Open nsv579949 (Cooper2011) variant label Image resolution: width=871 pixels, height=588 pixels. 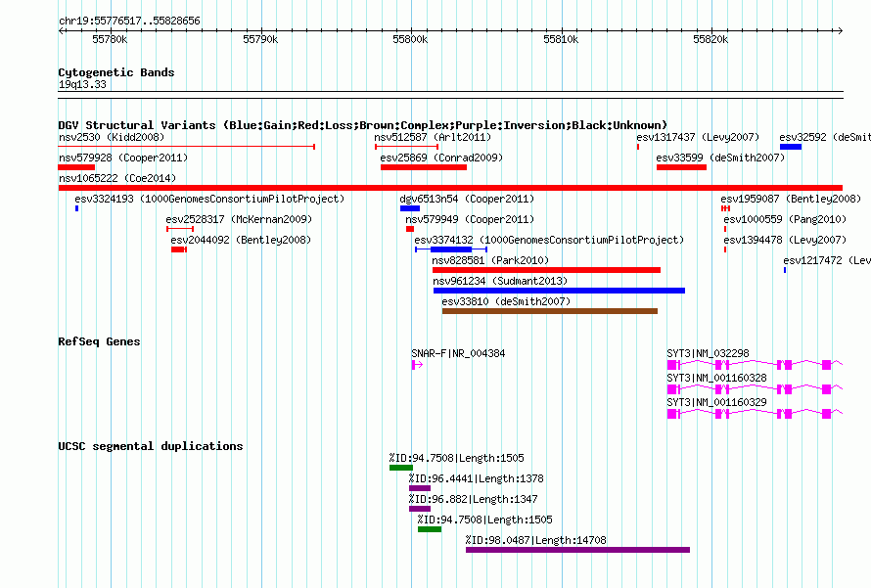pos(470,219)
